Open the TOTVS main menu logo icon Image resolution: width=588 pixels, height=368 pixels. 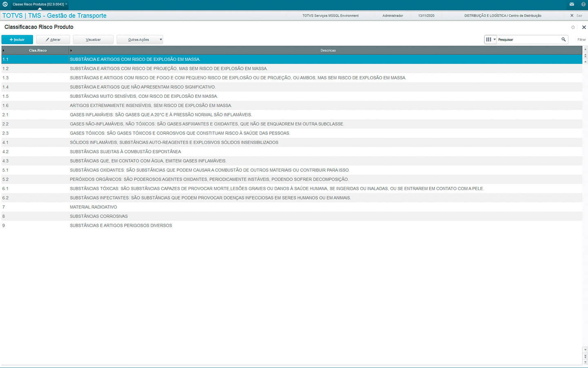point(5,4)
